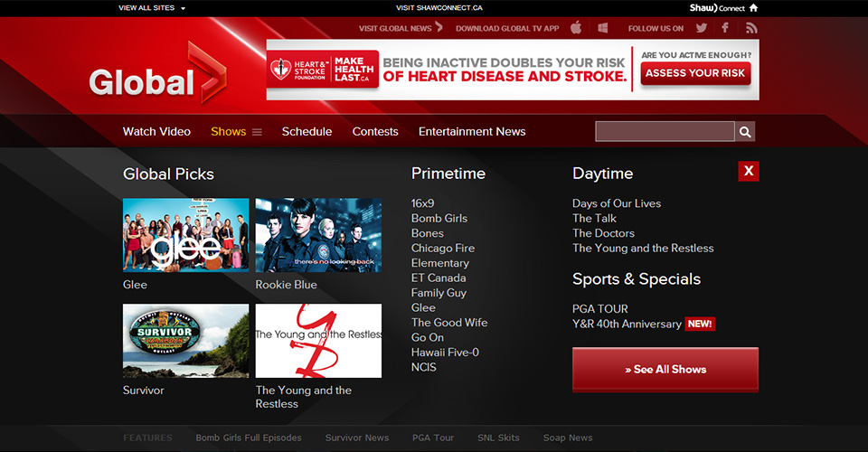Image resolution: width=868 pixels, height=452 pixels.
Task: Open Elementary in Primetime list
Action: [440, 263]
